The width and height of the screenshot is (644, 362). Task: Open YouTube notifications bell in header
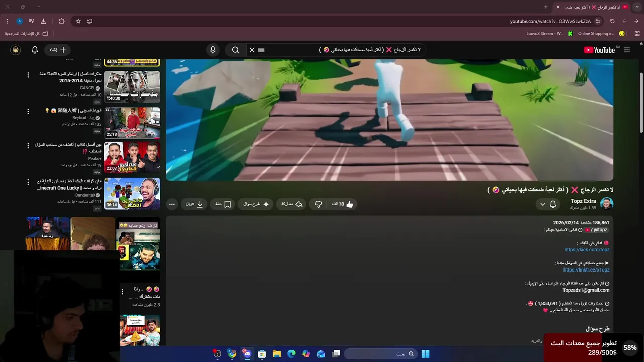pos(35,50)
